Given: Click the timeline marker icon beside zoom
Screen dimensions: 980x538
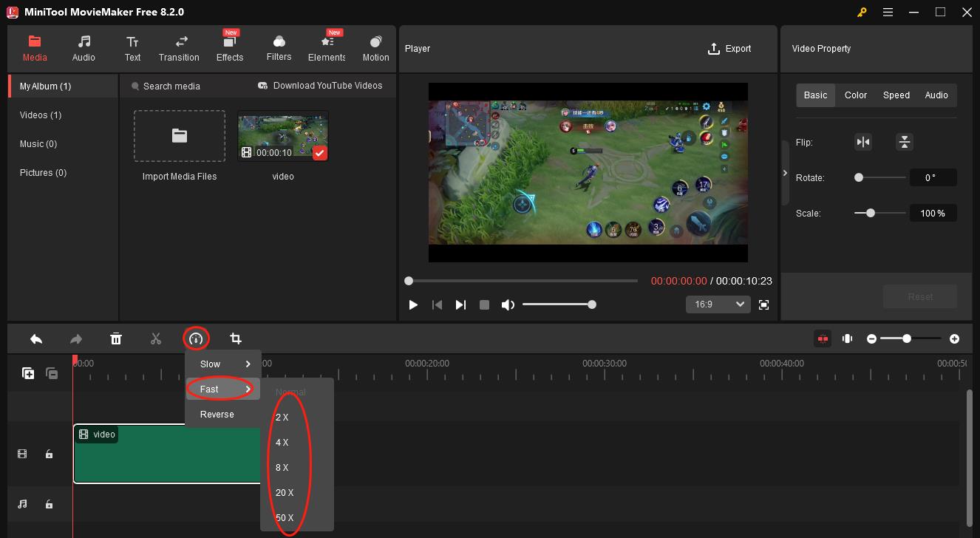Looking at the screenshot, I should [x=848, y=338].
